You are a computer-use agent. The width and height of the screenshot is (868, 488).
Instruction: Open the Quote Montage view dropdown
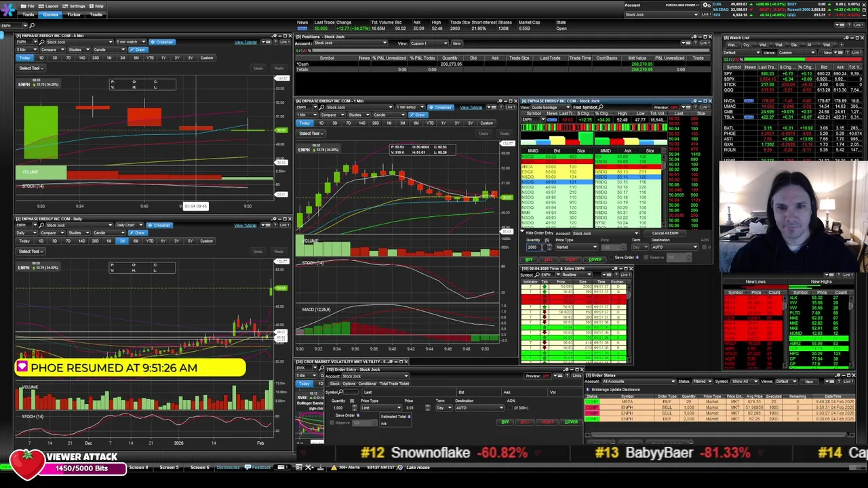point(550,107)
